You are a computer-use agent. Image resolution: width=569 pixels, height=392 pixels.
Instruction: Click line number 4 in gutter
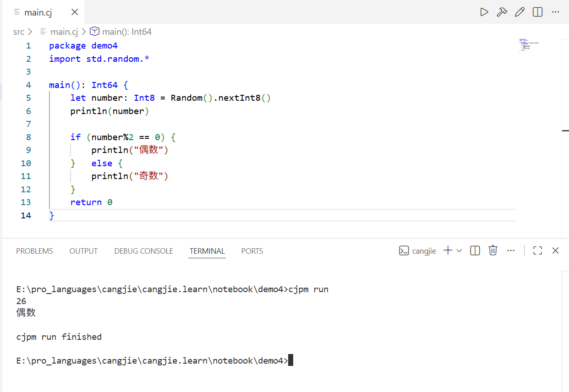28,85
